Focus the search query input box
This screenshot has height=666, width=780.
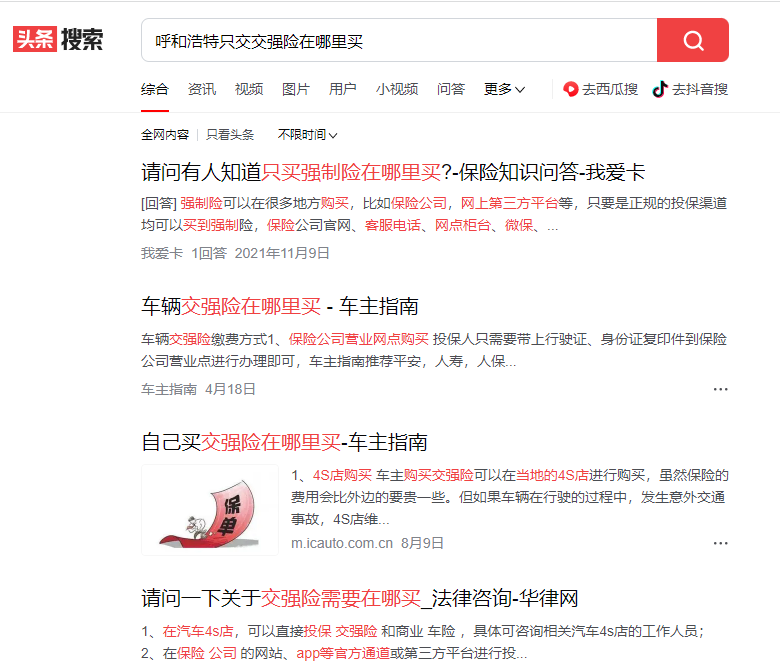399,40
